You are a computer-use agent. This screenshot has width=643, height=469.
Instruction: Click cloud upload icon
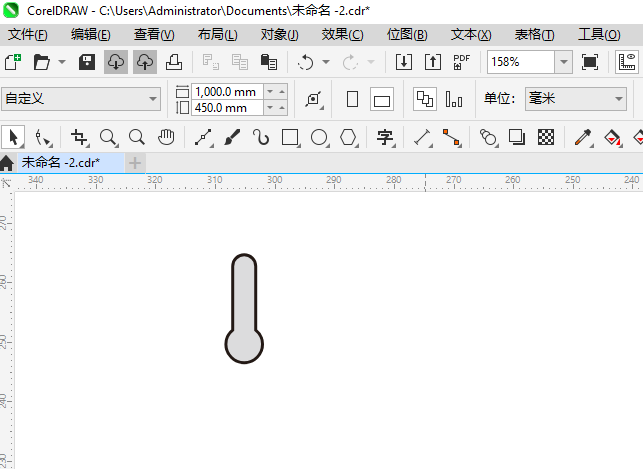click(x=145, y=62)
